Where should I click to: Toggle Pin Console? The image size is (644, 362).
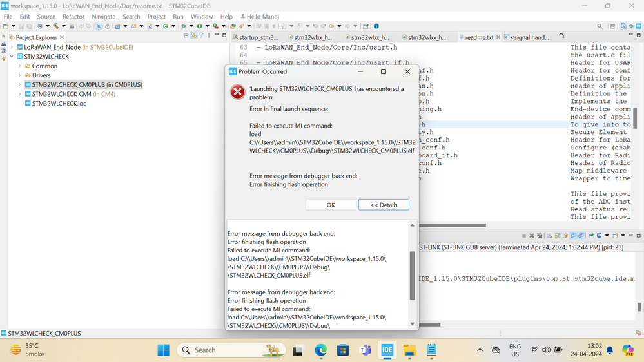(591, 236)
